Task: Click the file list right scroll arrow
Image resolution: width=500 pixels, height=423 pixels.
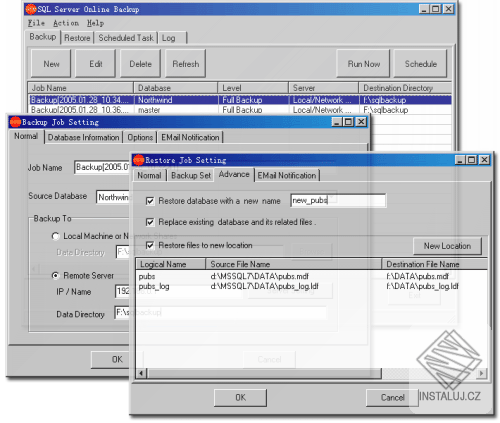Action: [482, 373]
